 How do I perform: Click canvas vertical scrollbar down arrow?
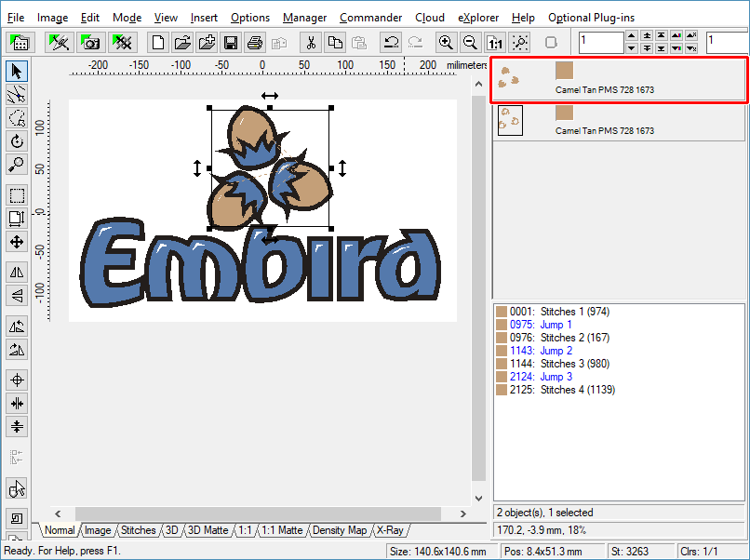pos(479,499)
